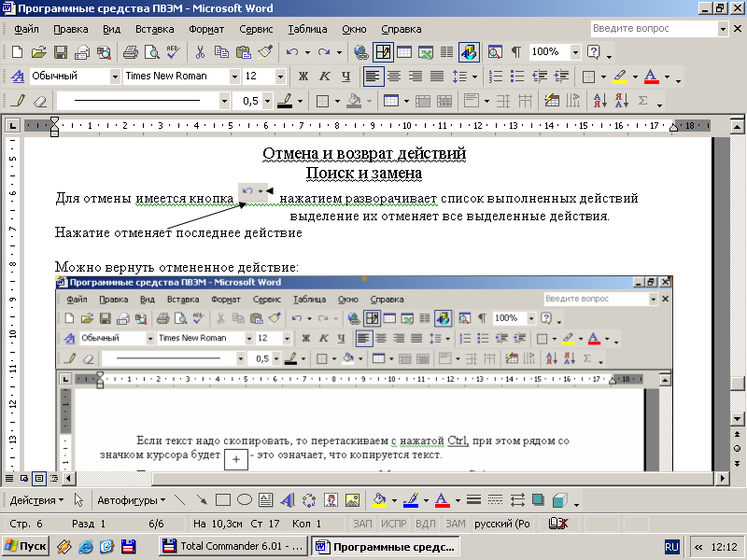The image size is (747, 560).
Task: Draw an oval shape
Action: coord(245,500)
